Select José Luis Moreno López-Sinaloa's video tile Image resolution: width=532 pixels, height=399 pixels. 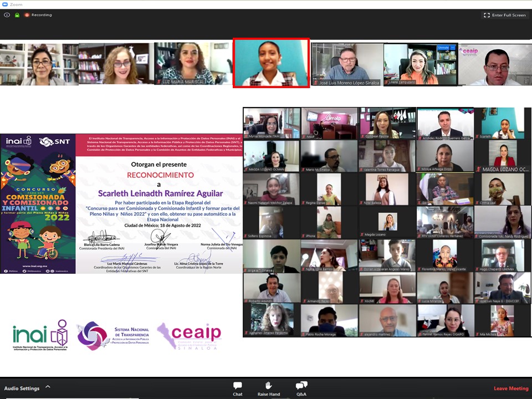347,64
